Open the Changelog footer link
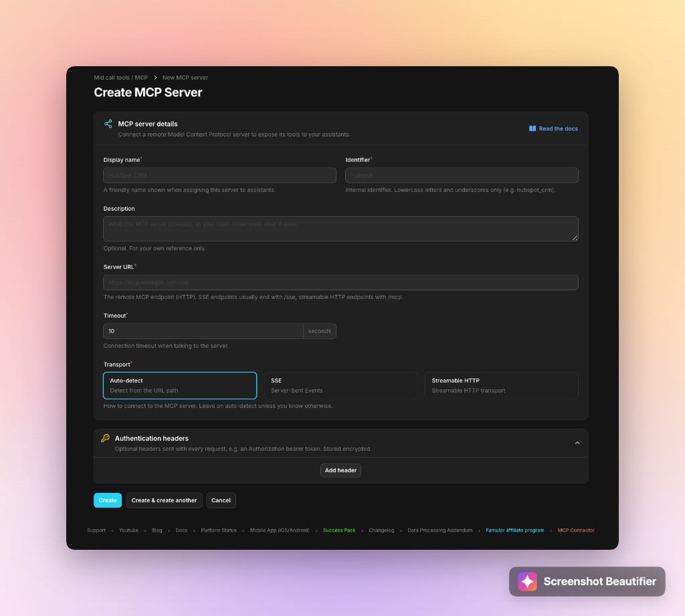The width and height of the screenshot is (685, 616). (381, 530)
